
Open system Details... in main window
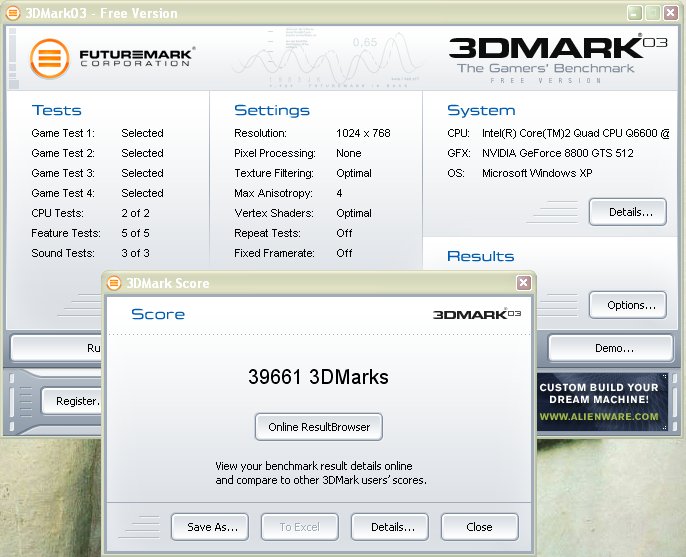628,212
